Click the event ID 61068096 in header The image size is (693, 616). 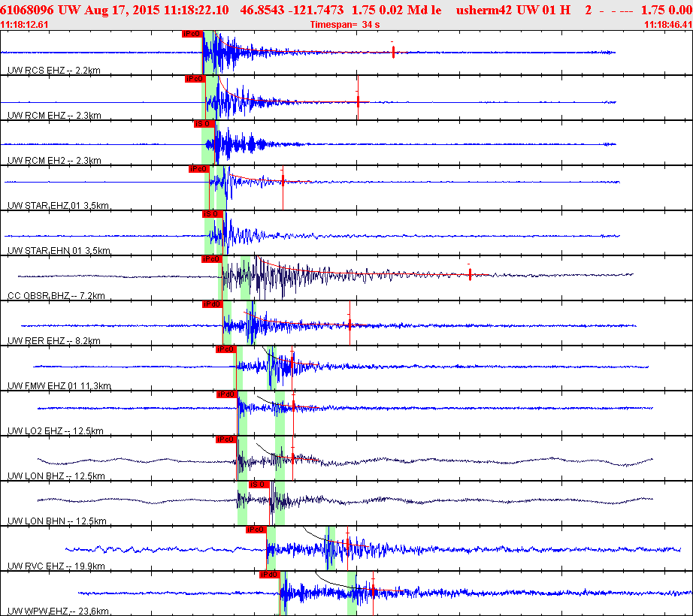click(27, 10)
